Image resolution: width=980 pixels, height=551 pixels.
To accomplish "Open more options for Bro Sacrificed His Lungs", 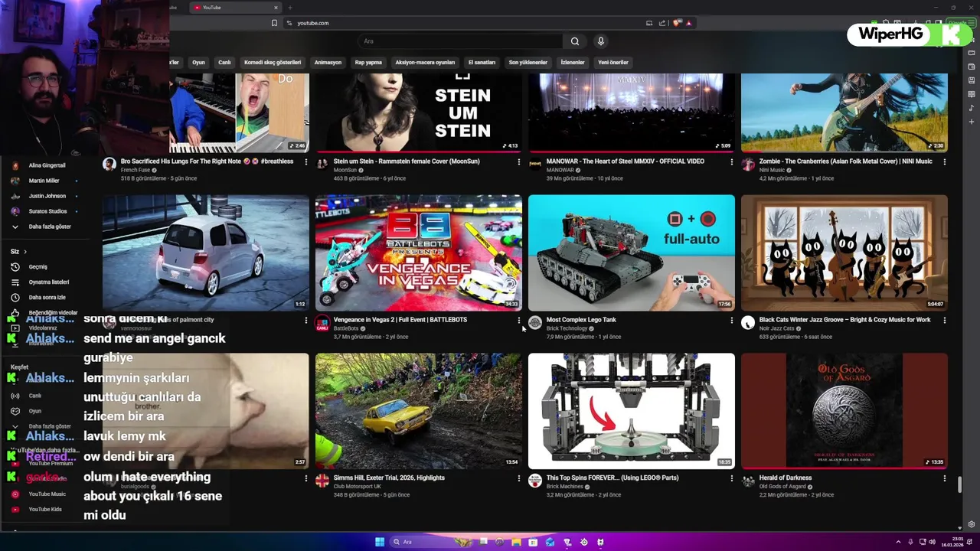I will [306, 161].
